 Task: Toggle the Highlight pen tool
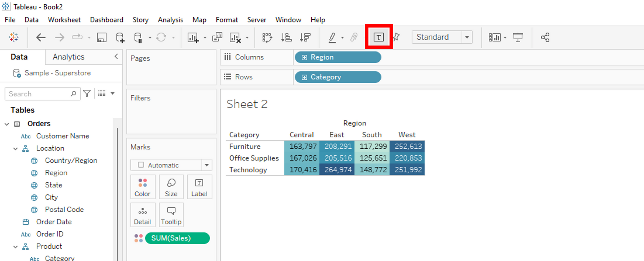point(332,38)
